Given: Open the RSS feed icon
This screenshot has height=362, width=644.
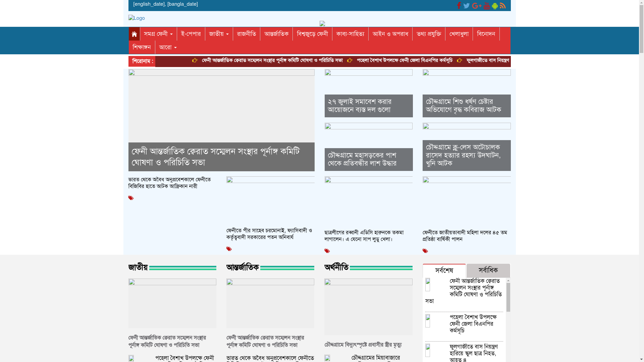Looking at the screenshot, I should 502,6.
